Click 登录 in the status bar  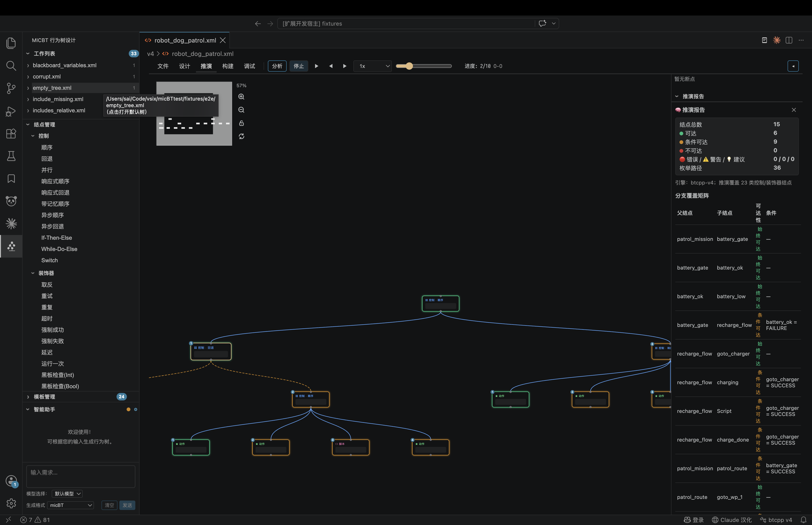pos(694,520)
